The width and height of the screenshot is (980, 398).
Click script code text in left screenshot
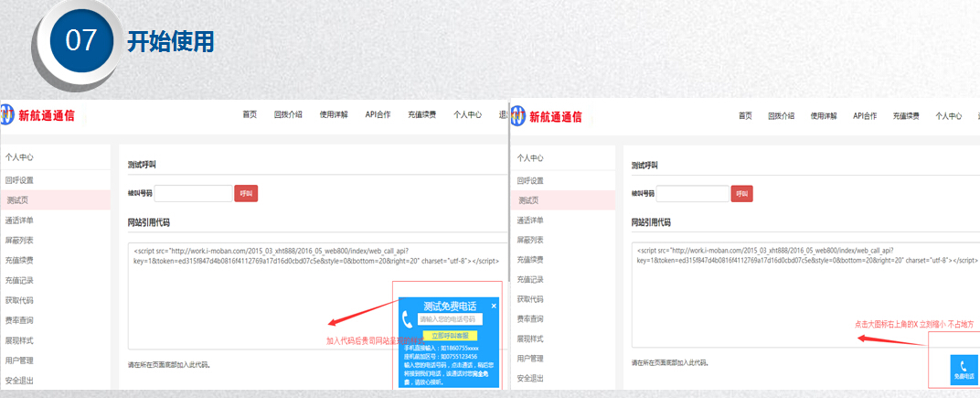(x=315, y=255)
